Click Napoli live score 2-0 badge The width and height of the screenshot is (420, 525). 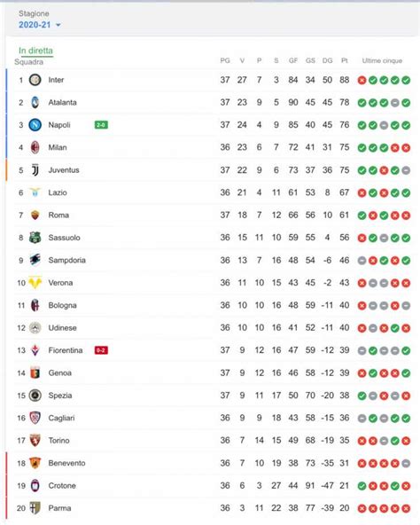click(x=101, y=125)
